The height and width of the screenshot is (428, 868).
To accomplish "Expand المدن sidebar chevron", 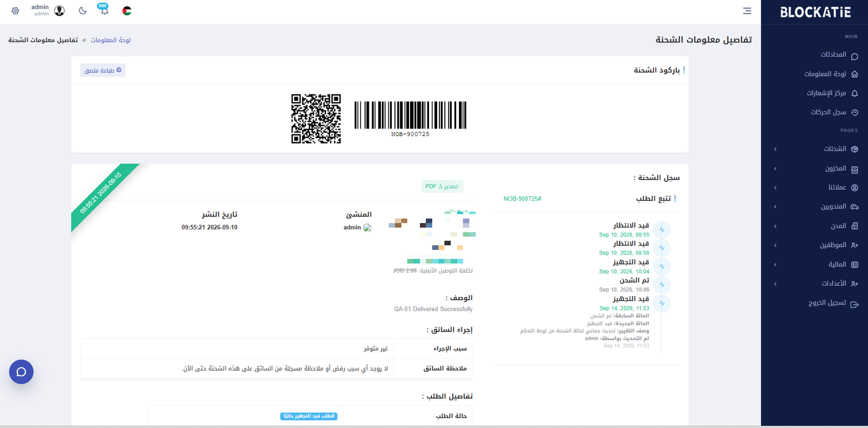I will tap(775, 226).
